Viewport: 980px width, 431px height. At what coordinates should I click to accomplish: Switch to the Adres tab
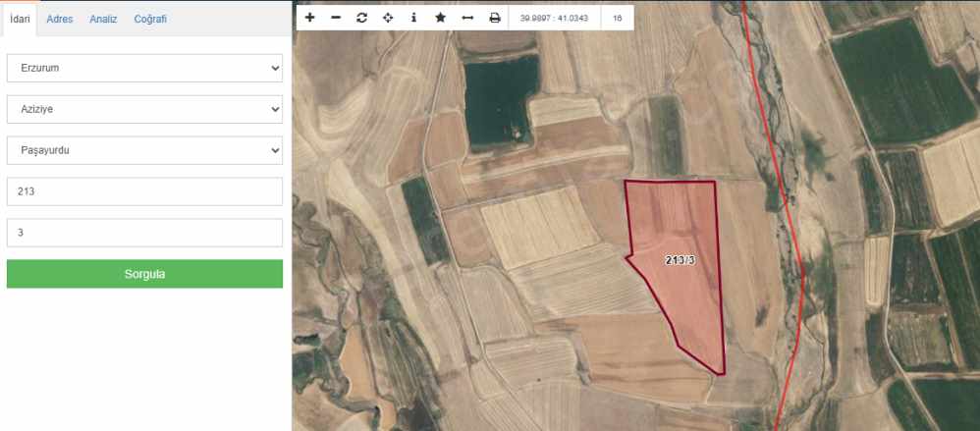(x=60, y=19)
